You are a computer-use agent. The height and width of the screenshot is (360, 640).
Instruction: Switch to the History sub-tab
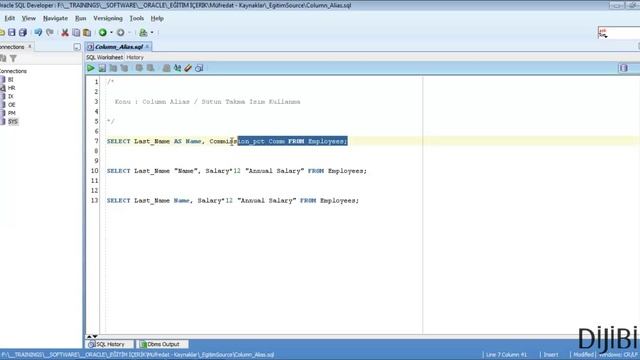coord(135,58)
